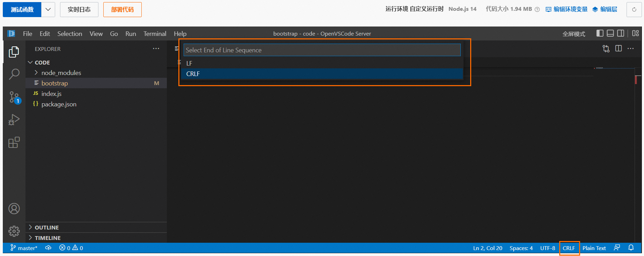The width and height of the screenshot is (644, 256).
Task: Open the Help menu
Action: pyautogui.click(x=180, y=33)
